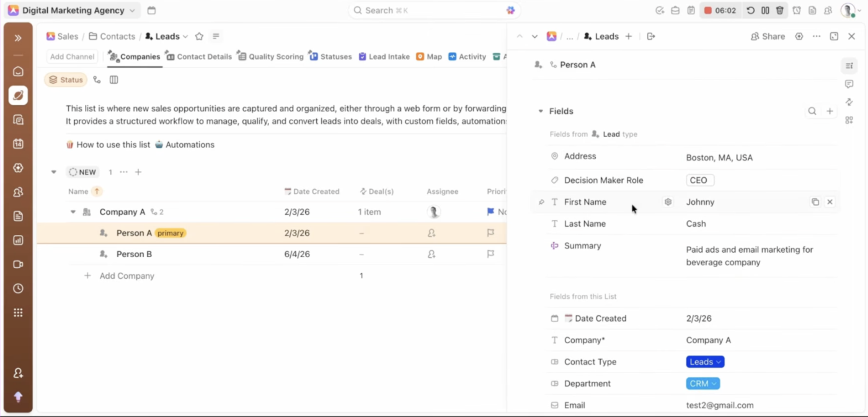Click the Share button
Viewport: 868px width, 417px height.
[x=768, y=37]
